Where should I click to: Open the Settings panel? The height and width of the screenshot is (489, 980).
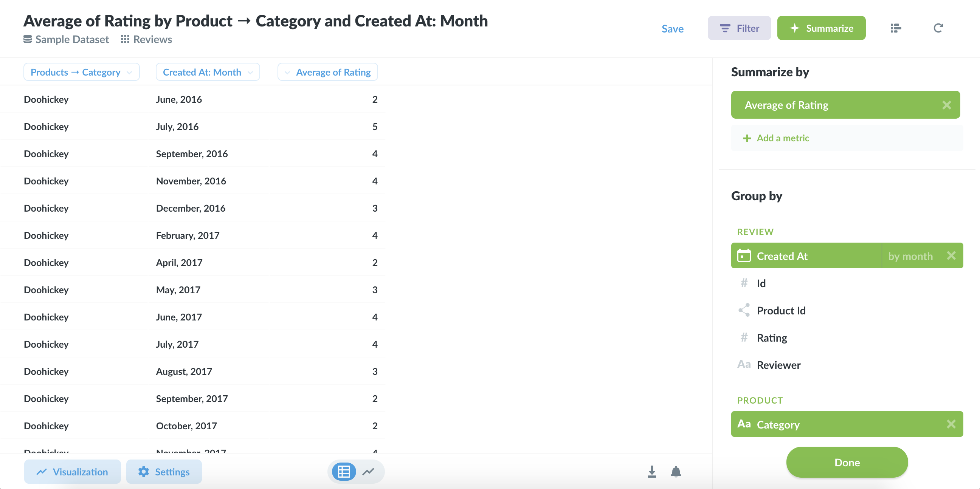164,472
